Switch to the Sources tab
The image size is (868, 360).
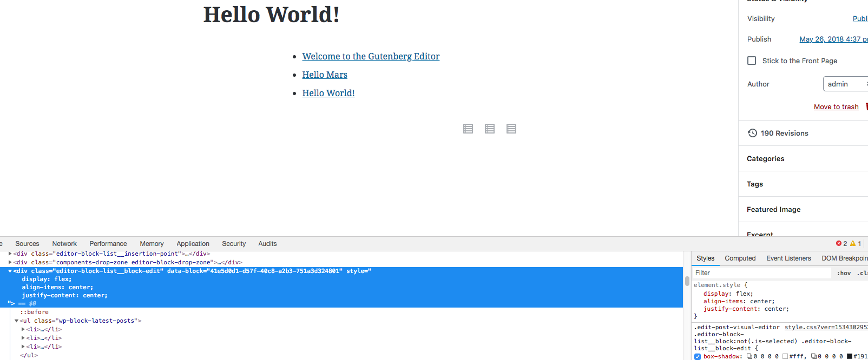tap(27, 244)
